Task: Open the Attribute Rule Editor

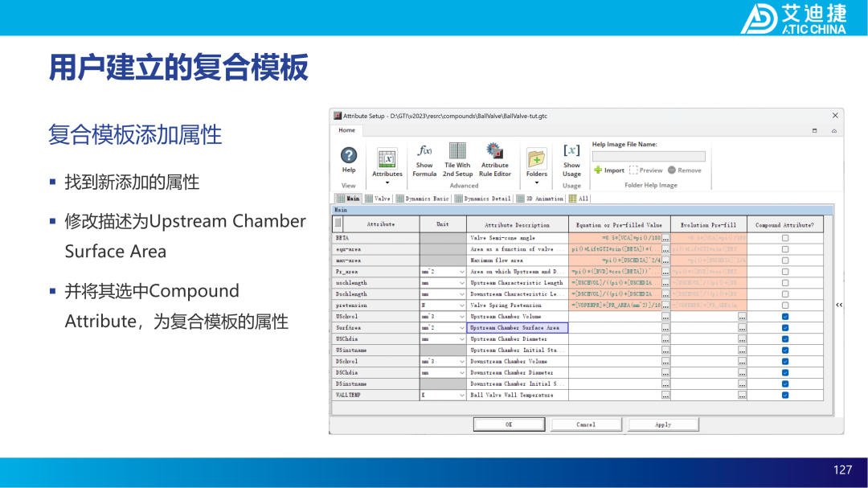Action: click(494, 150)
